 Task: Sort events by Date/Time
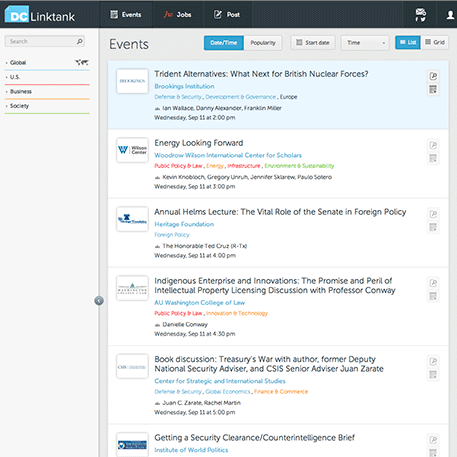point(224,43)
